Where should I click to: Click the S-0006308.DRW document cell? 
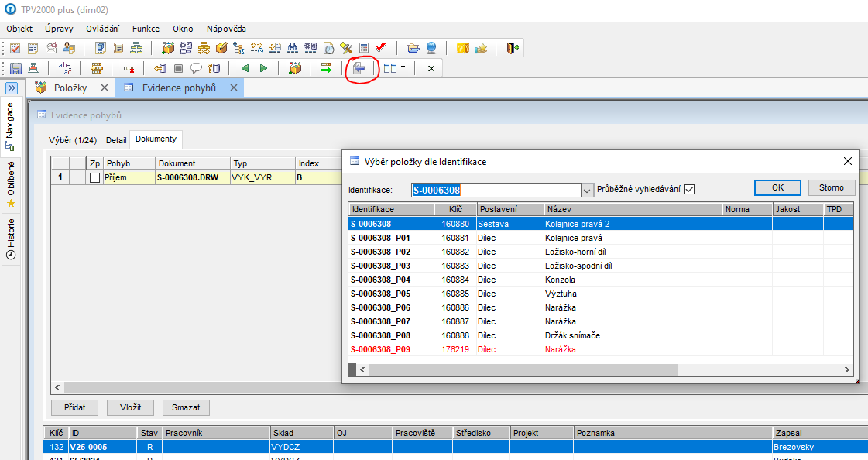pos(193,177)
